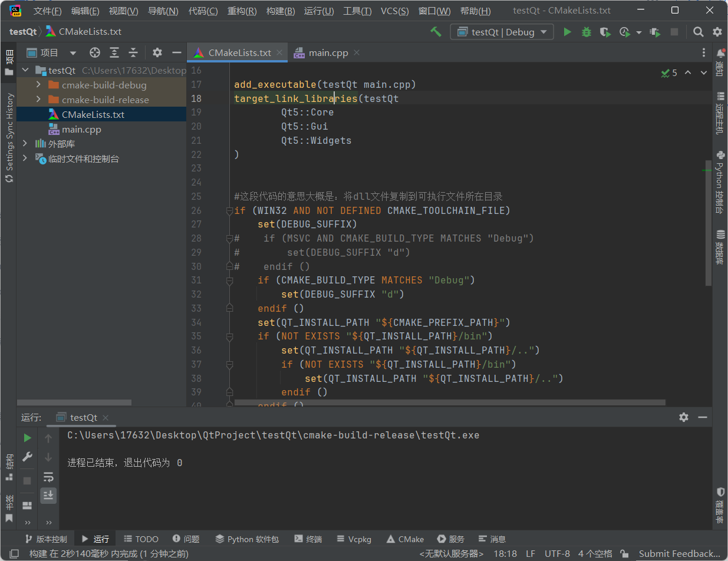Open the 书签 bookmarks tool window
The width and height of the screenshot is (728, 561).
tap(9, 508)
